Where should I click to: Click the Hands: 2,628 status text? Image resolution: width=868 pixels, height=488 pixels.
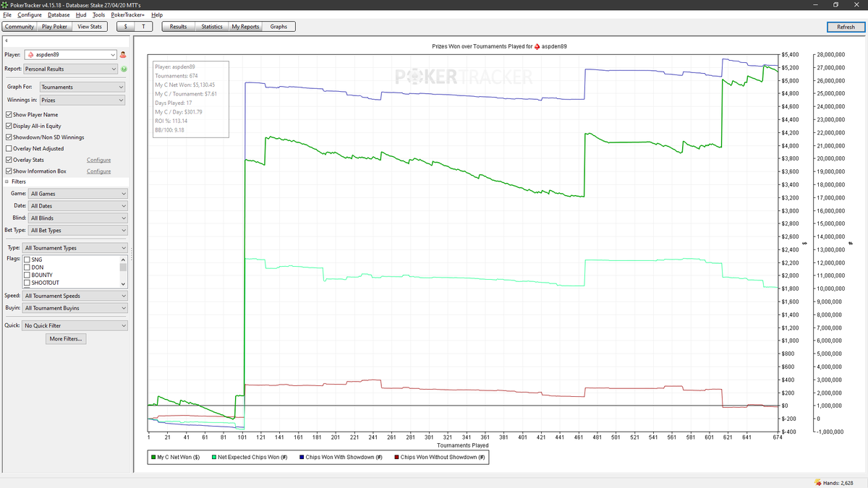point(838,482)
